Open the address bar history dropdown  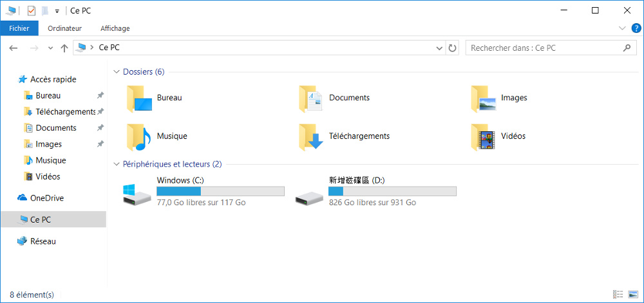pos(439,48)
